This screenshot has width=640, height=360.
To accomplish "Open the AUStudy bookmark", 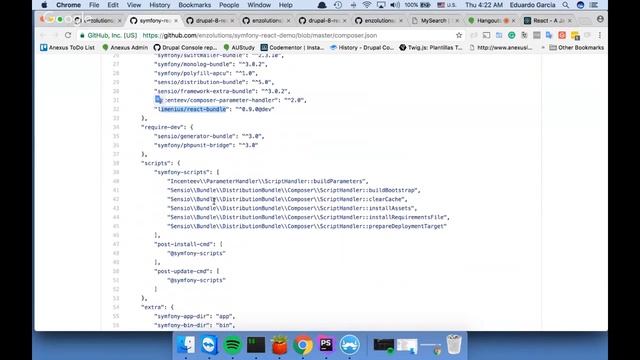I will click(239, 48).
